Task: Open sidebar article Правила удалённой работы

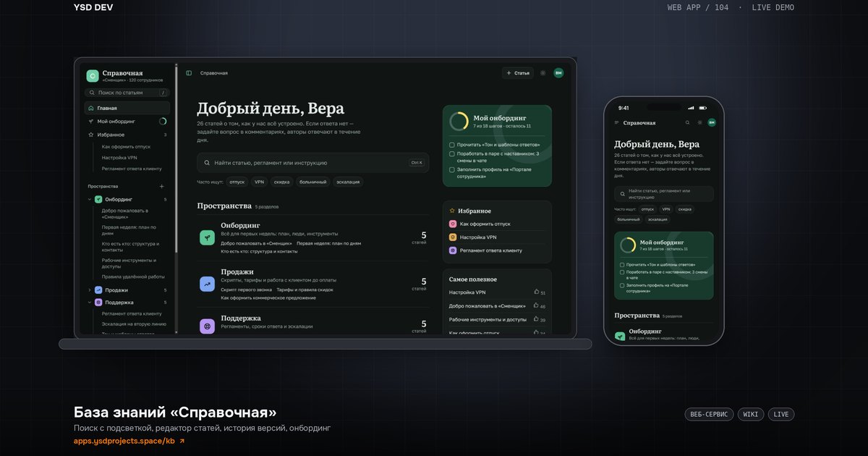Action: pyautogui.click(x=133, y=276)
